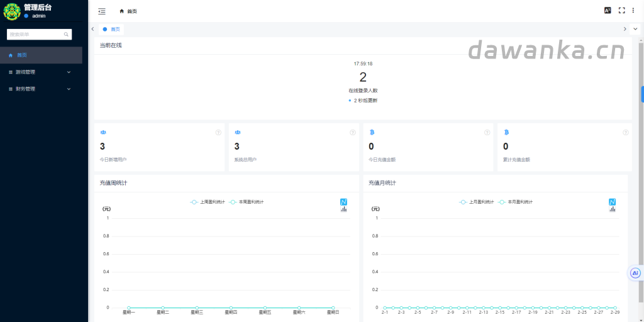Open the floating AI assistant button

click(x=635, y=273)
